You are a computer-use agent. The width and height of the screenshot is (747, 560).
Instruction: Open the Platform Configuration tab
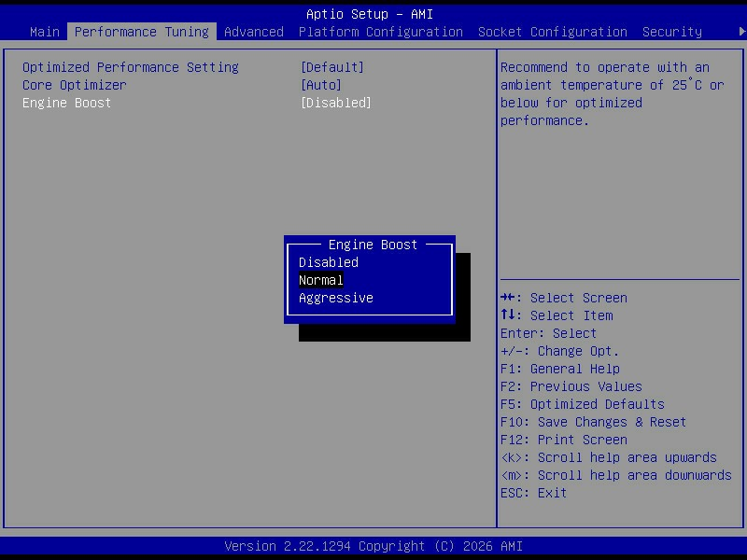click(381, 32)
